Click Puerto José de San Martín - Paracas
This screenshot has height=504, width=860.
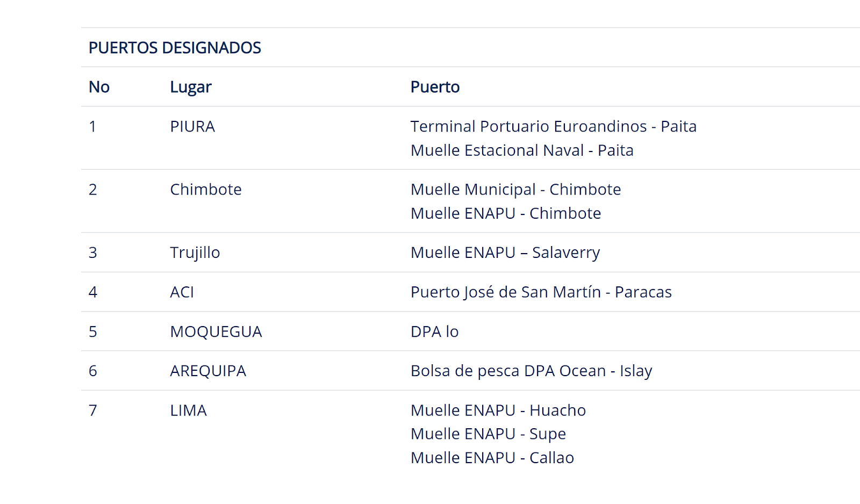[x=541, y=292]
